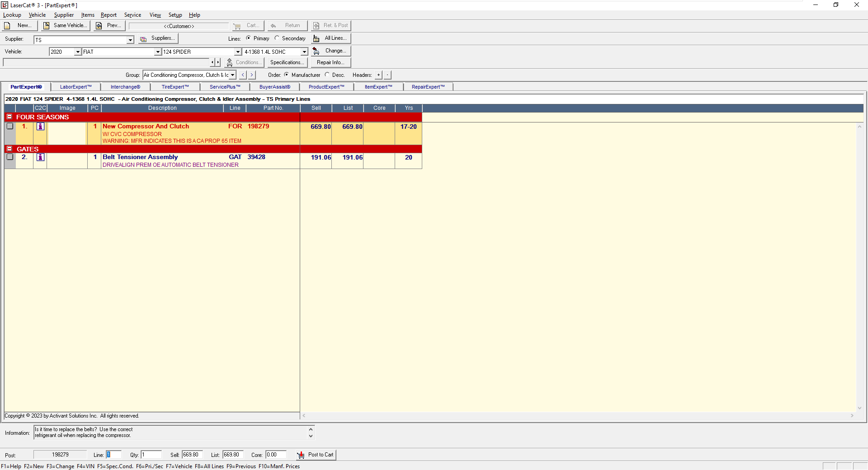Click the Return arrow icon
This screenshot has height=470, width=868.
point(274,26)
